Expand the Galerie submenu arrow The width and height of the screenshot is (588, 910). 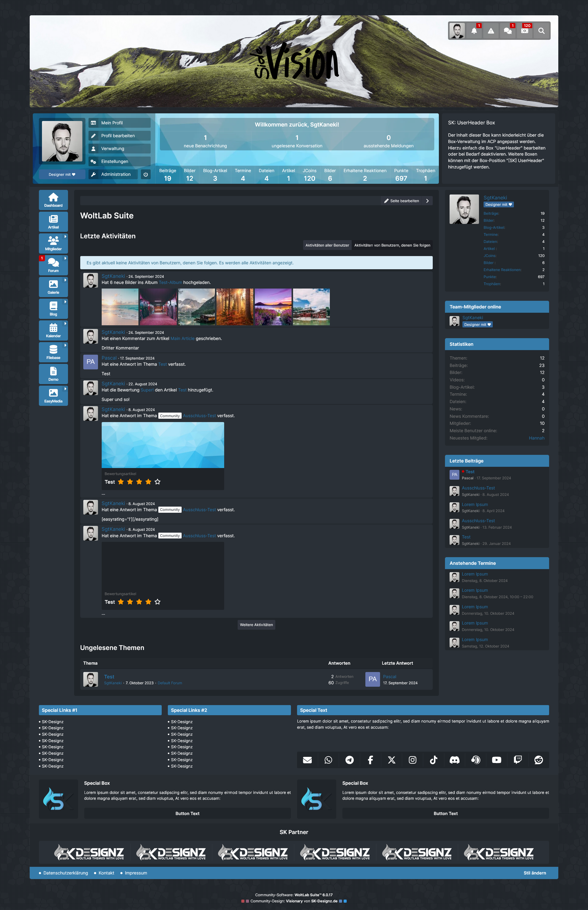pos(65,280)
